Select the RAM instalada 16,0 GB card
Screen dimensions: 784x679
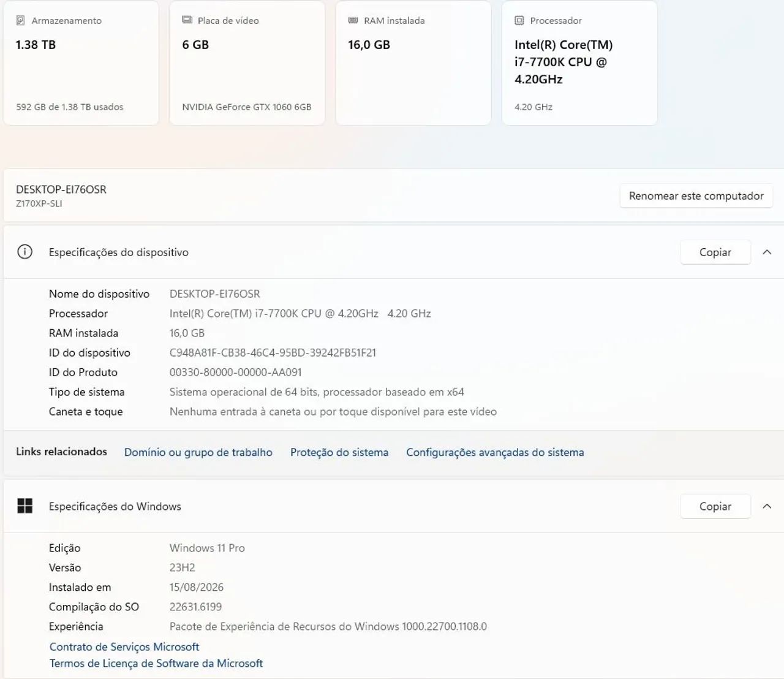(413, 63)
